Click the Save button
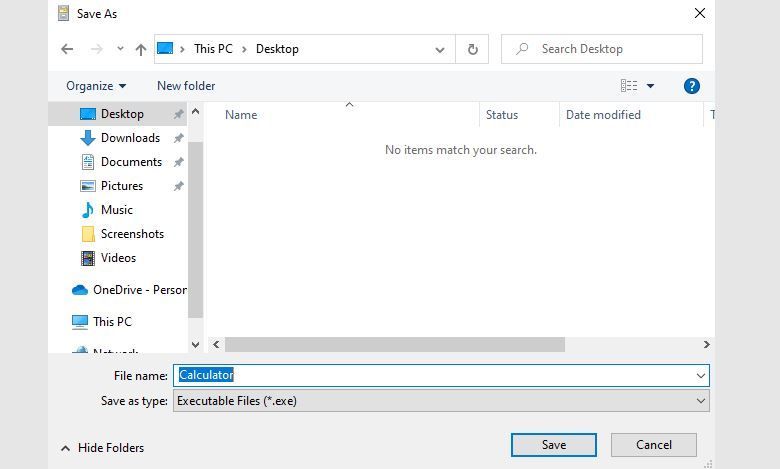The image size is (780, 469). 554,445
